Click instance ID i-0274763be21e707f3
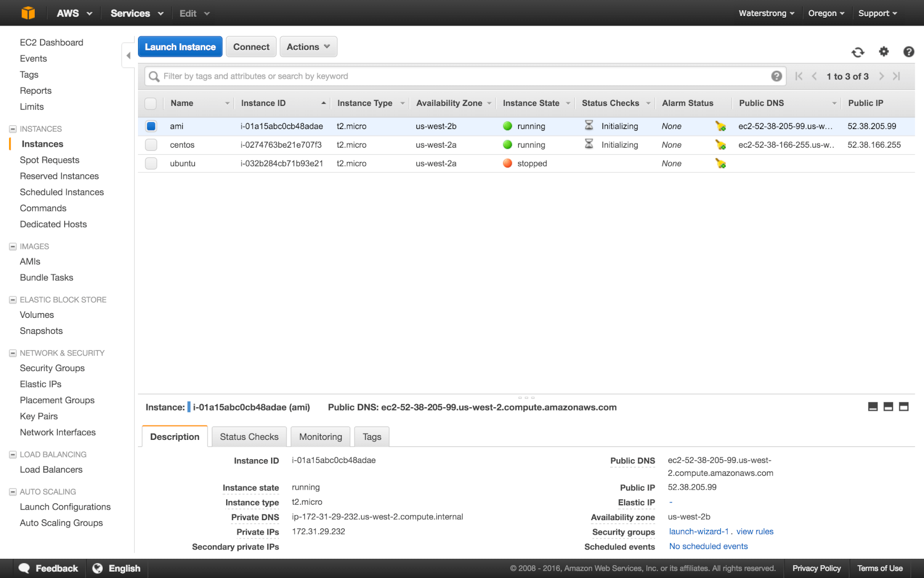The height and width of the screenshot is (578, 924). (x=281, y=145)
